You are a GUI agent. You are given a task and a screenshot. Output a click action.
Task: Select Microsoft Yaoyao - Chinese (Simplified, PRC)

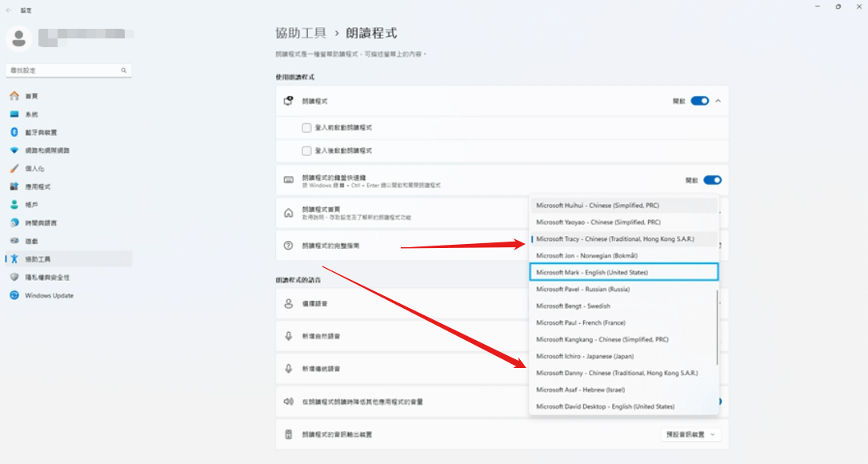[x=624, y=222]
